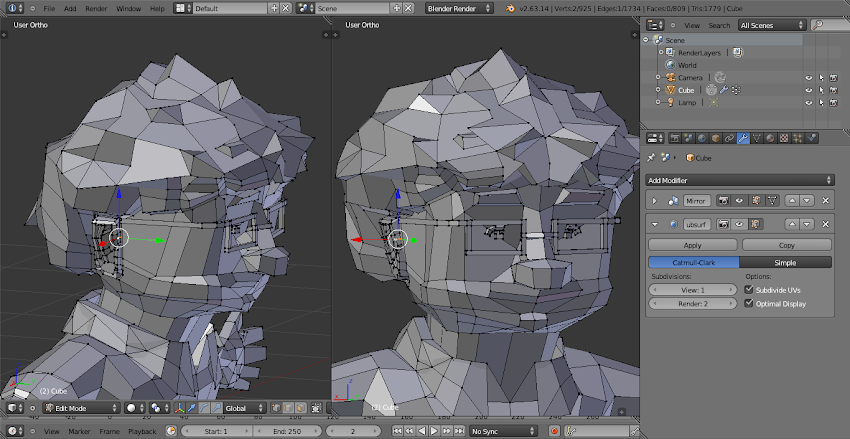The width and height of the screenshot is (850, 439).
Task: Remove the Mirror modifier with its X
Action: click(x=826, y=201)
